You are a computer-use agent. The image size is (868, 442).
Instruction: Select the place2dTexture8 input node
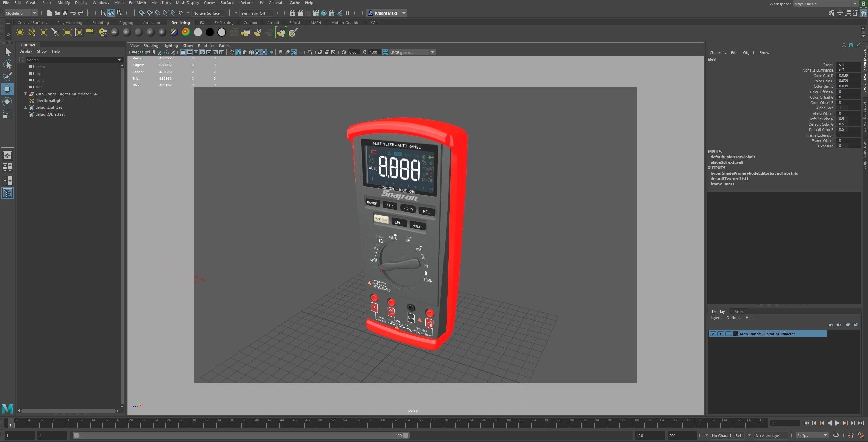tap(727, 162)
